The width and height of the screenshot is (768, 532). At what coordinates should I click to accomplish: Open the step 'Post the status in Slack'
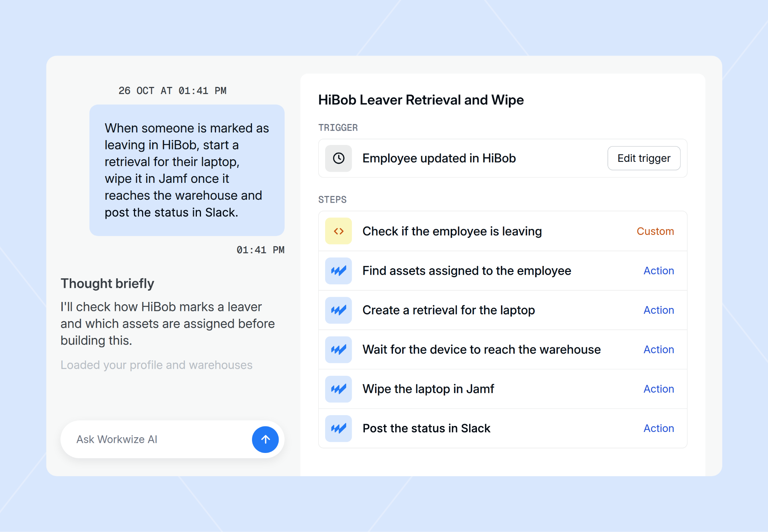pyautogui.click(x=502, y=428)
